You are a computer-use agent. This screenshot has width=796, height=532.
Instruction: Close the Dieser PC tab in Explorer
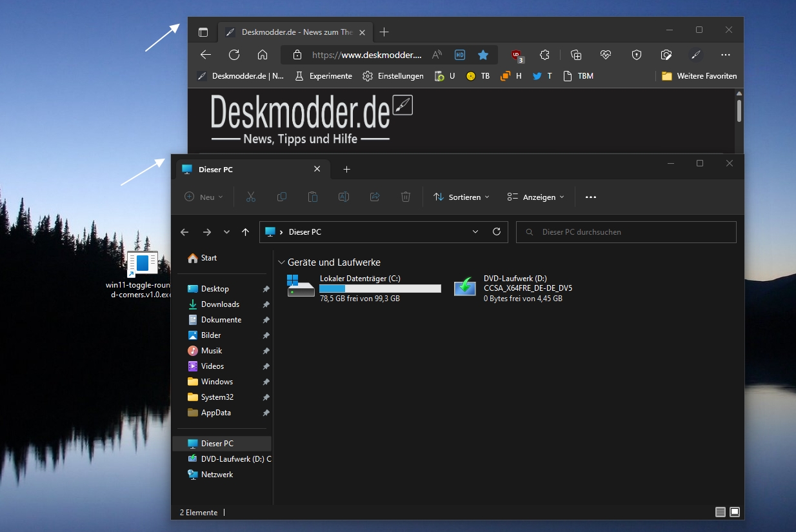click(x=317, y=169)
